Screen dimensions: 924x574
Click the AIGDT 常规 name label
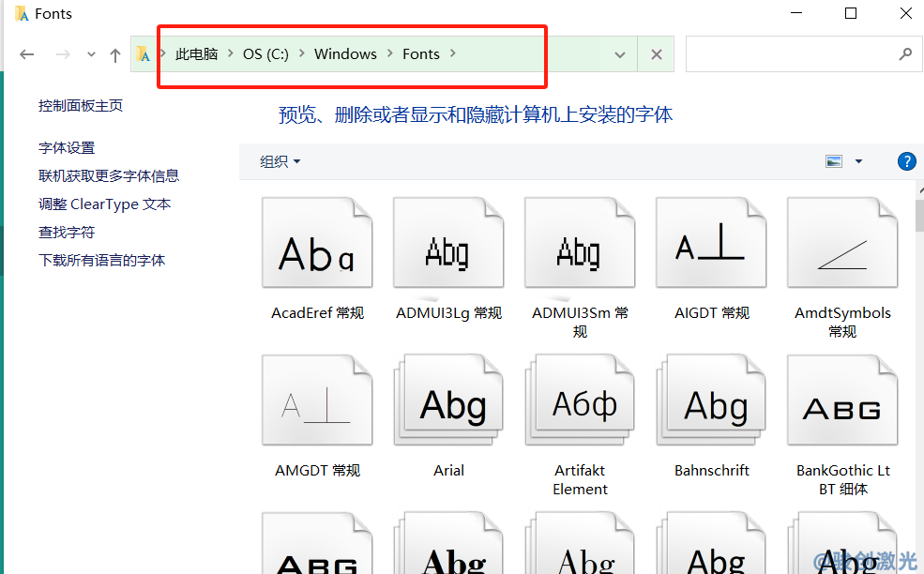coord(711,313)
